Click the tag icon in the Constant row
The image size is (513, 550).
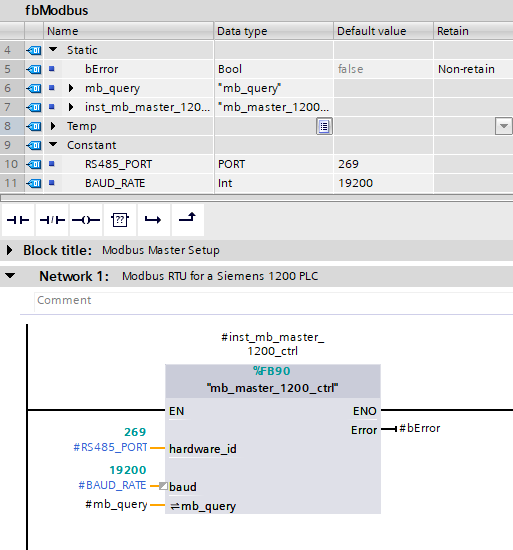(34, 145)
